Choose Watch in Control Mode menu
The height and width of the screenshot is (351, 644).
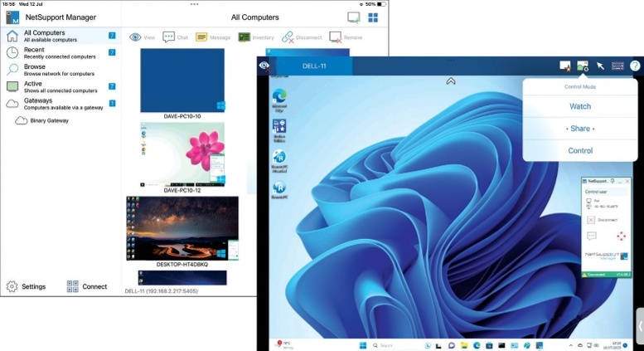pos(580,106)
